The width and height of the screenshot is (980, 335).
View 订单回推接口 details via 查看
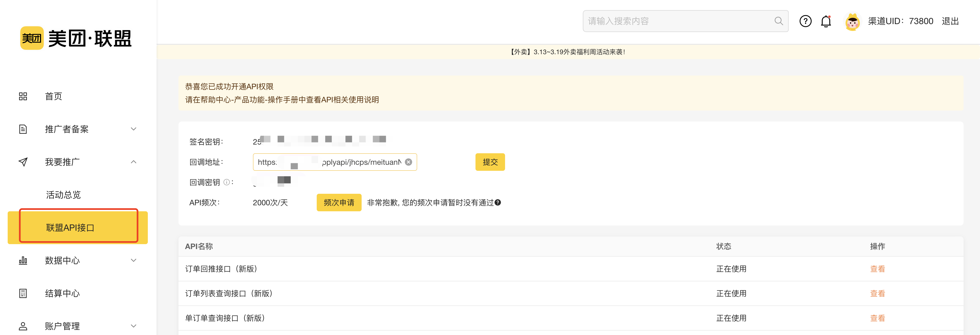877,269
